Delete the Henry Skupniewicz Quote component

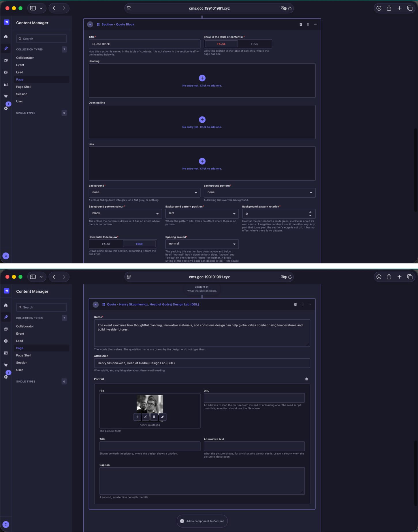pos(295,304)
